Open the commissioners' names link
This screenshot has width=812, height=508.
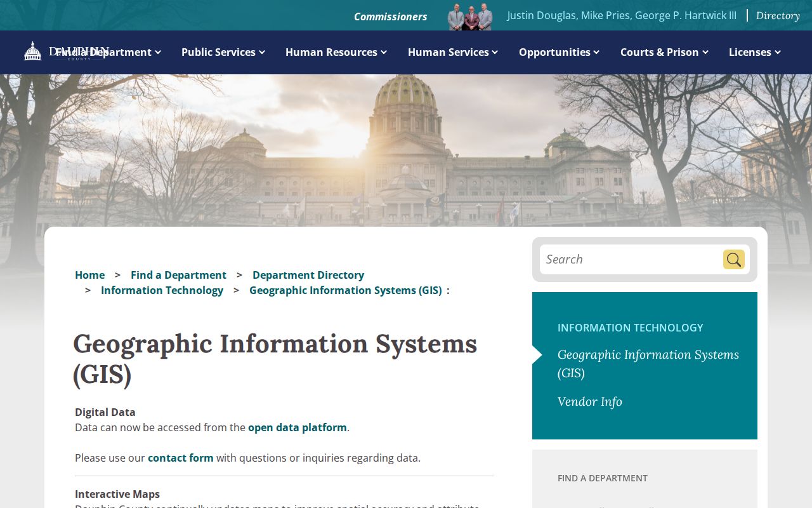coord(622,15)
